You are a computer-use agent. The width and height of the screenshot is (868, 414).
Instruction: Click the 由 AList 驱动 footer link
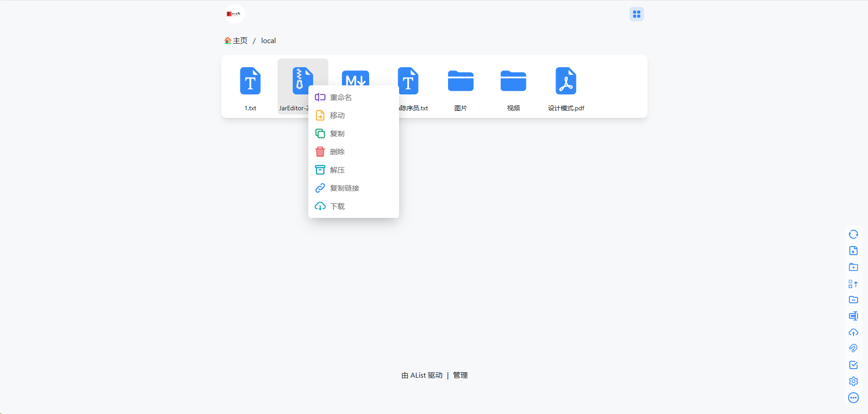422,375
